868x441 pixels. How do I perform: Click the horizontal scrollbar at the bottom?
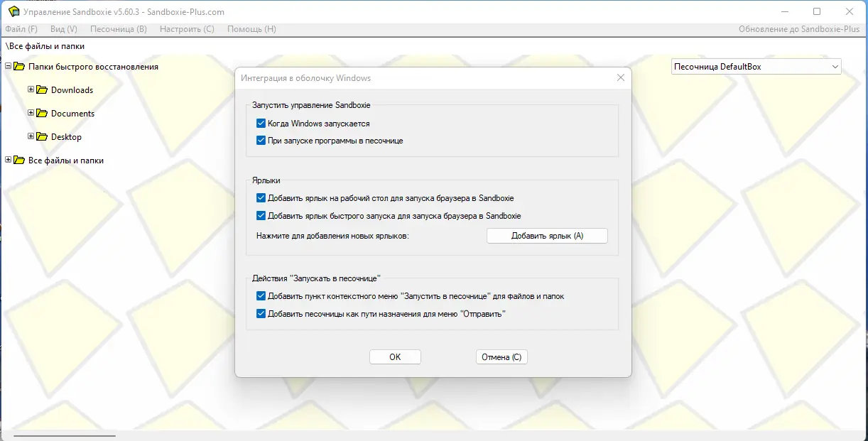(x=64, y=436)
